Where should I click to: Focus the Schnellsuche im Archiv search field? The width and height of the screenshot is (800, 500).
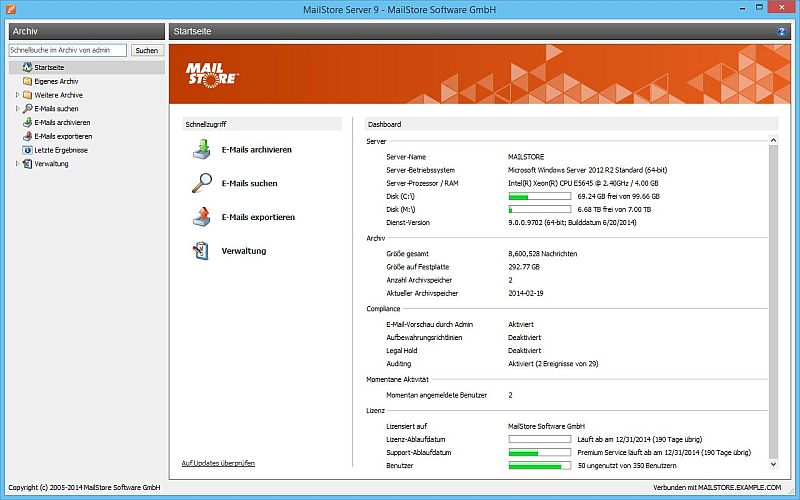[67, 50]
